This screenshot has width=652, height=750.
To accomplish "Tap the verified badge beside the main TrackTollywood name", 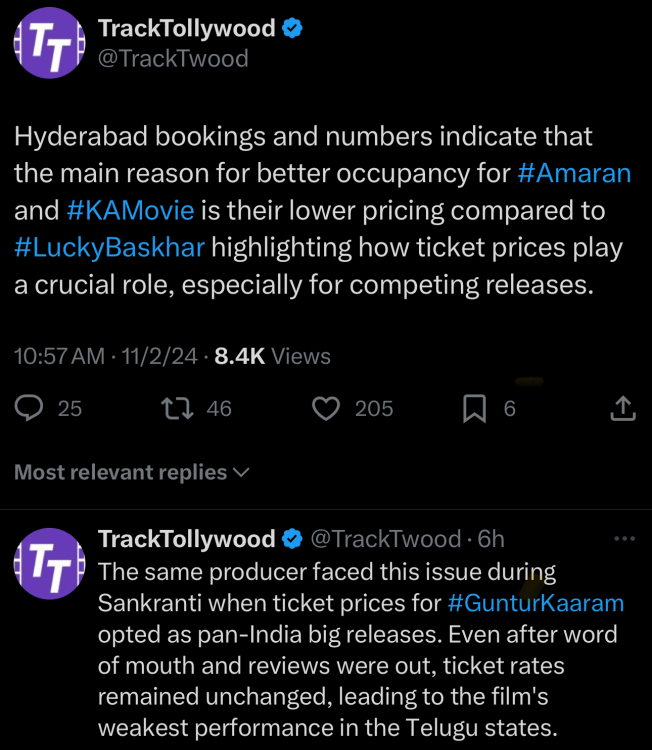I will [292, 28].
